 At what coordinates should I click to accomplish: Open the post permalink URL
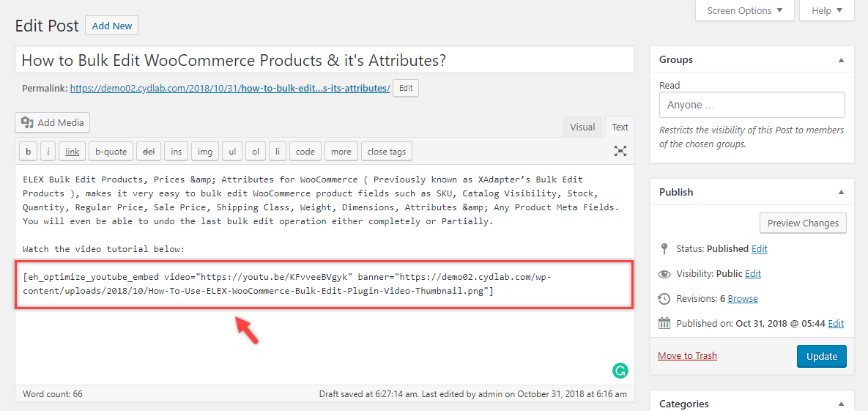[230, 88]
